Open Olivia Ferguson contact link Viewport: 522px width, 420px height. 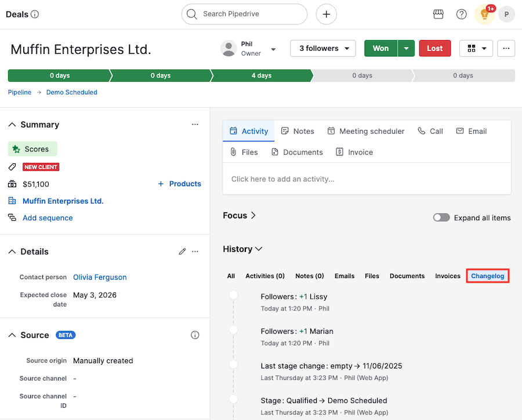(100, 277)
